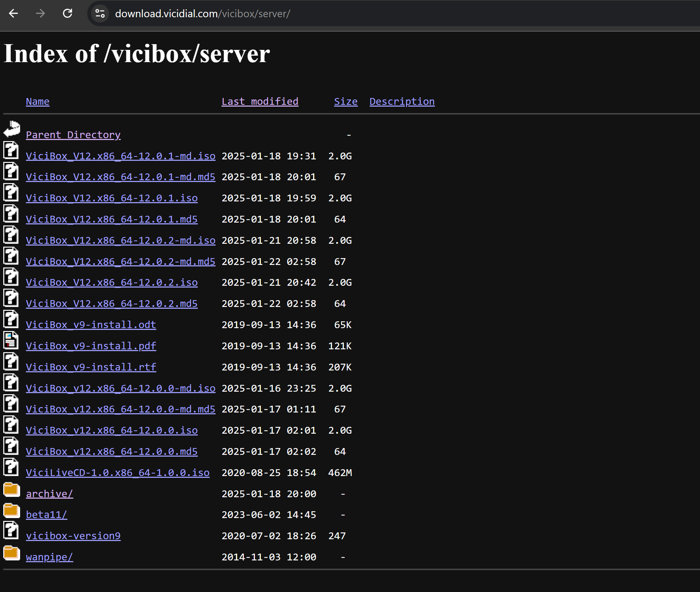The image size is (700, 592).
Task: Download ViciBox_V12.x86_64-12.0.2.iso
Action: [x=111, y=282]
